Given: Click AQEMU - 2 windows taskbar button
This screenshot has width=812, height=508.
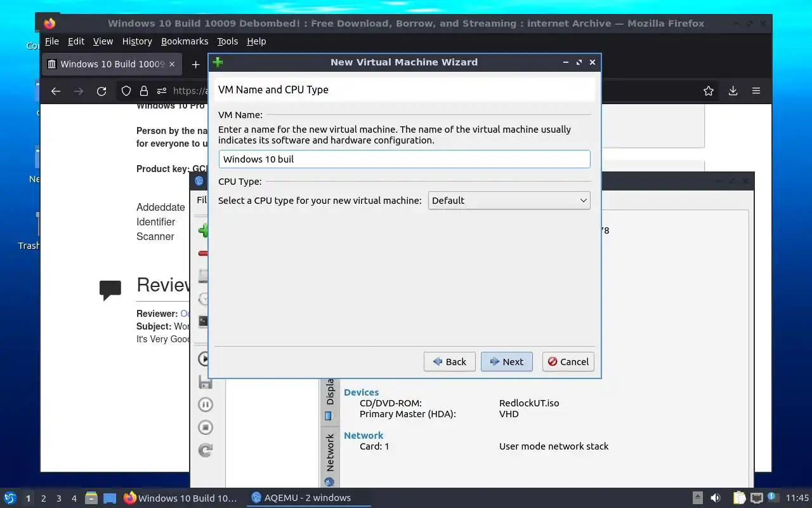Looking at the screenshot, I should 308,498.
